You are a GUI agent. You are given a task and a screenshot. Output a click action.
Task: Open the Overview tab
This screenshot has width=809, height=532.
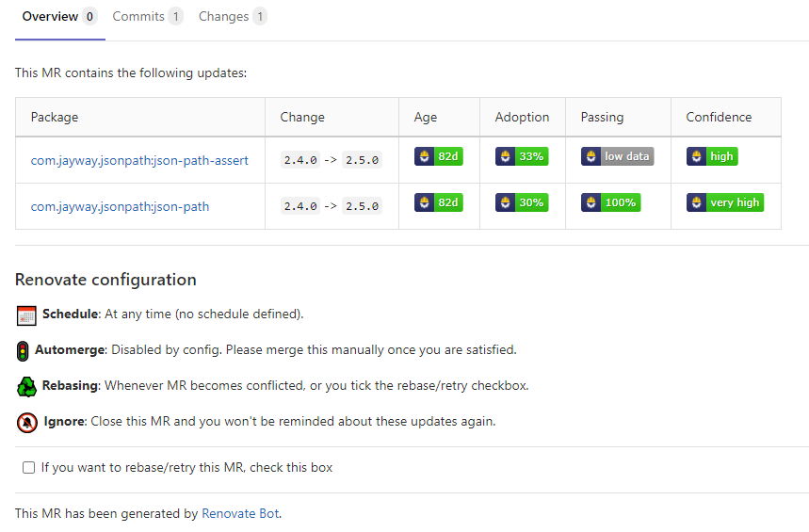click(x=60, y=17)
